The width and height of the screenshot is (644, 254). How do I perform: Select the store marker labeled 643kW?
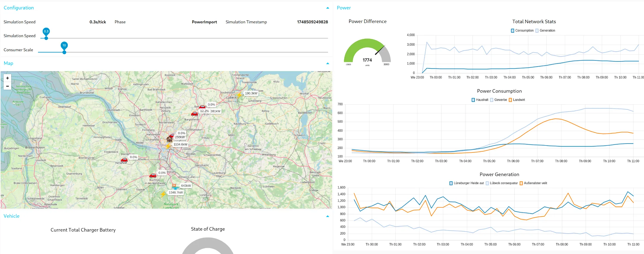pyautogui.click(x=175, y=187)
